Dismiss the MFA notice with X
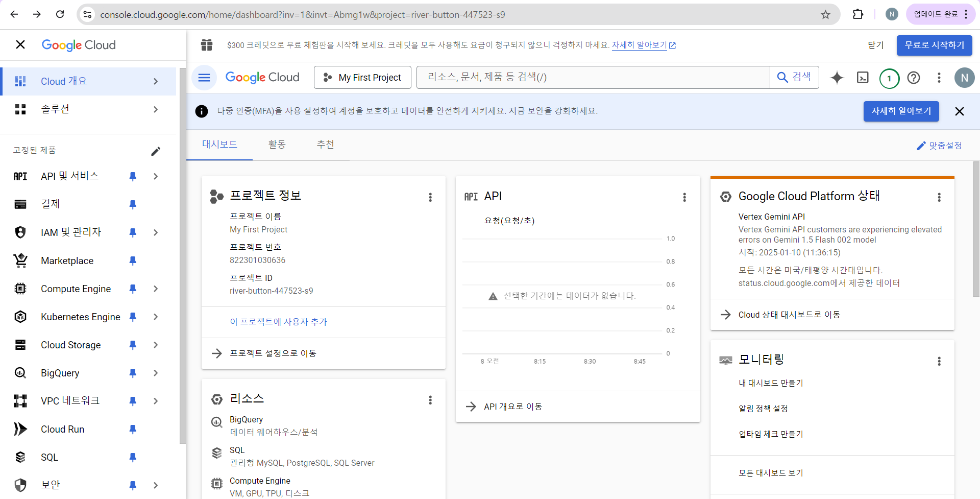The height and width of the screenshot is (499, 980). 959,111
